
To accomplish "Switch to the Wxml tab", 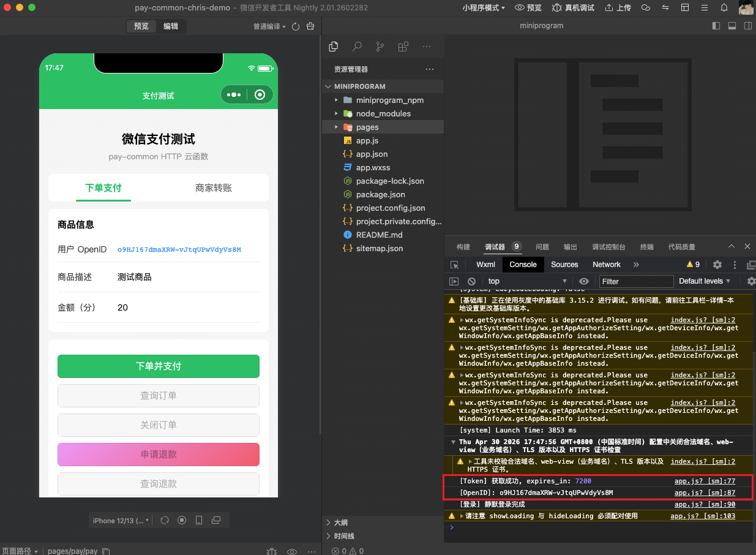I will tap(485, 265).
